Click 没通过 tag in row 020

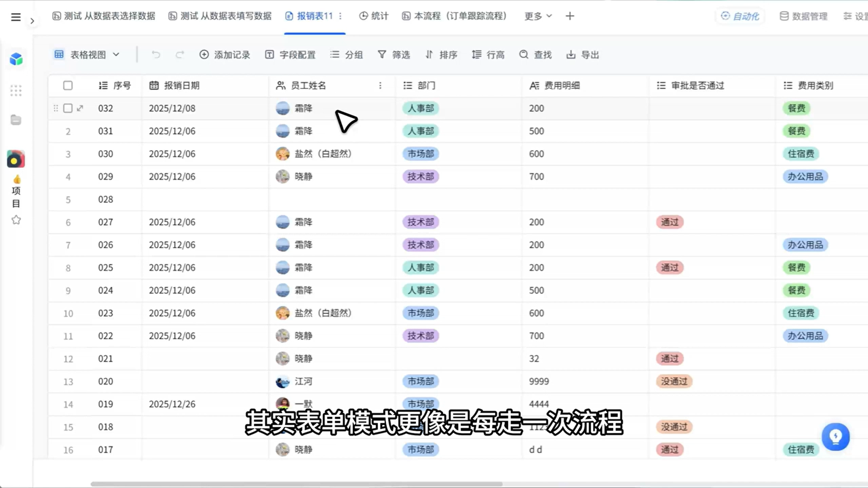click(x=674, y=381)
